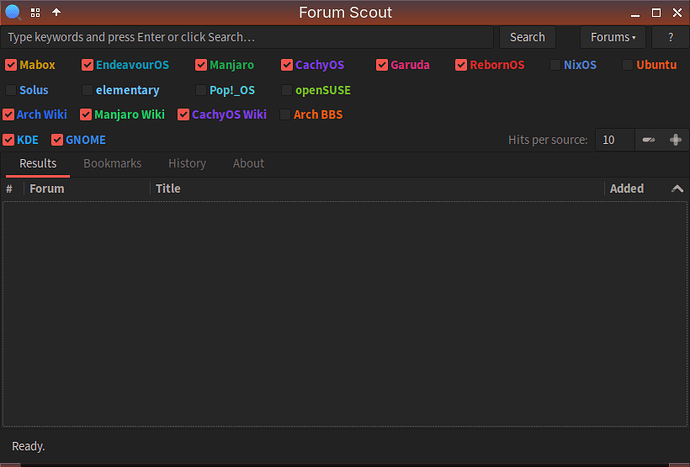The height and width of the screenshot is (467, 690).
Task: Enable the openSUSE forum checkbox
Action: click(287, 90)
